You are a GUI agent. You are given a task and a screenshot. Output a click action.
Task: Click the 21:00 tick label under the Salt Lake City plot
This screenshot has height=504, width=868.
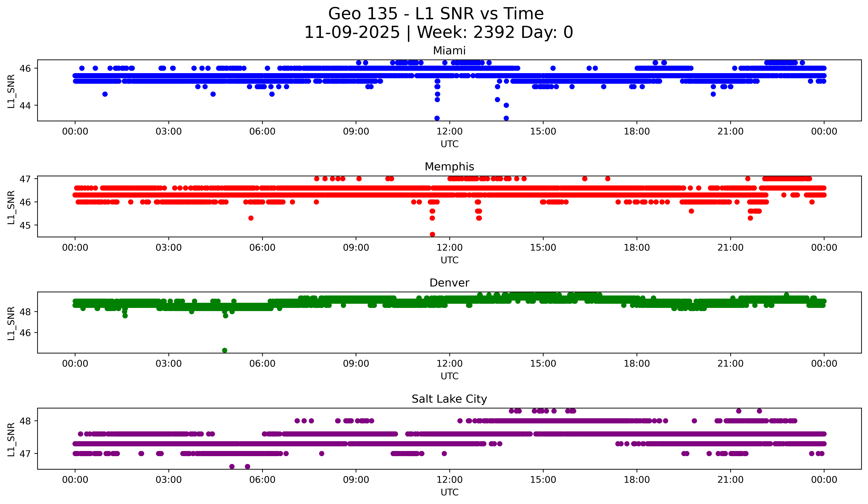pos(730,480)
